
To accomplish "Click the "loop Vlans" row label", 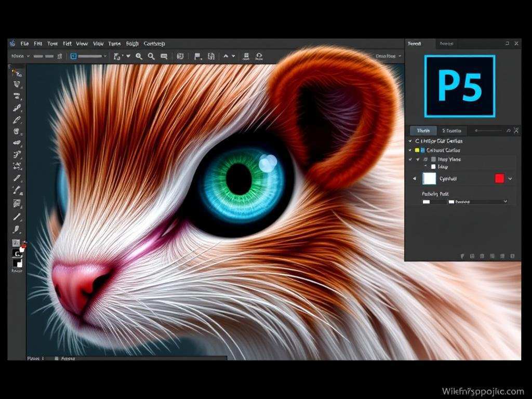I will pos(449,159).
